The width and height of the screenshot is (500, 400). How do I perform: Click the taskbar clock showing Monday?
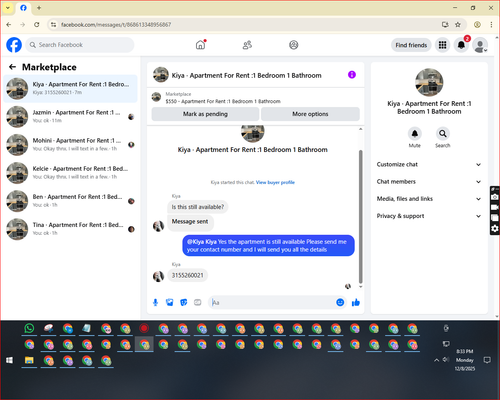point(465,360)
